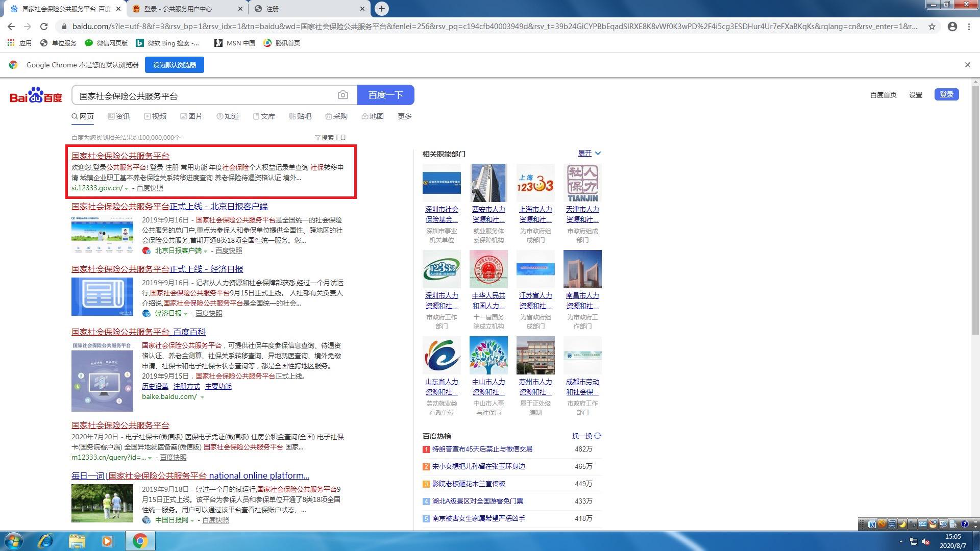The height and width of the screenshot is (551, 980).
Task: Open File Explorer from taskbar
Action: click(77, 541)
